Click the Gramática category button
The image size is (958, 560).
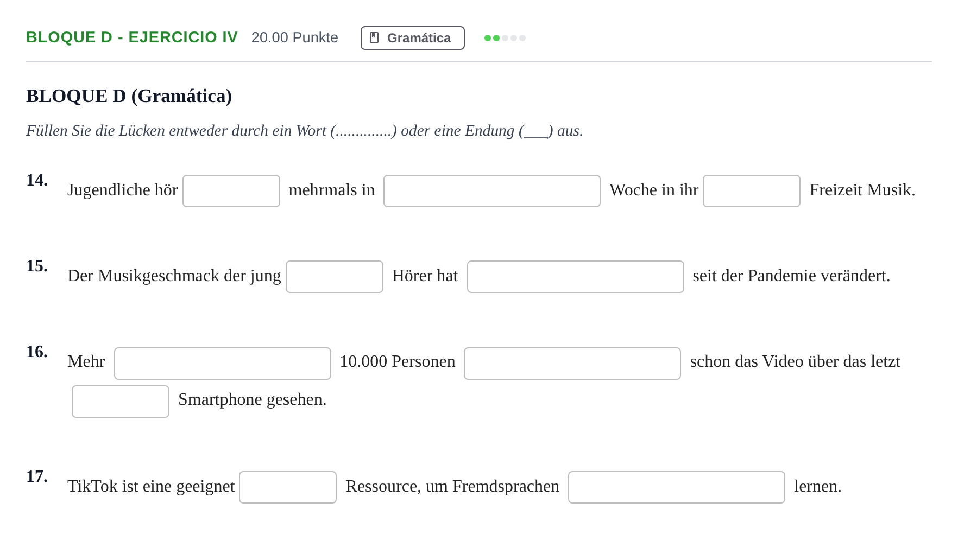click(413, 38)
